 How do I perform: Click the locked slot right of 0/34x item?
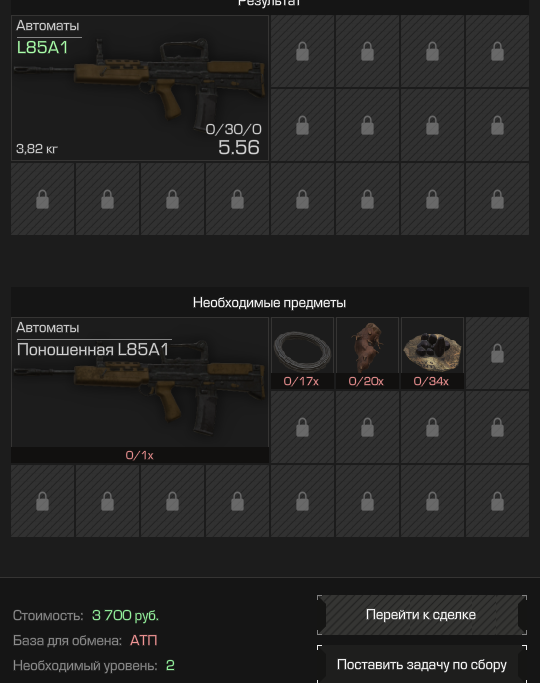tap(497, 353)
